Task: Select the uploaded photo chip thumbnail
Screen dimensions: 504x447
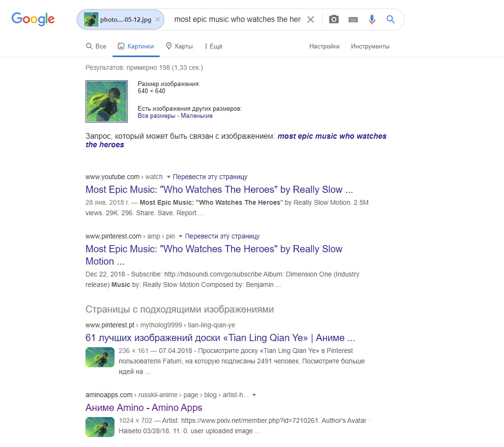Action: 91,19
